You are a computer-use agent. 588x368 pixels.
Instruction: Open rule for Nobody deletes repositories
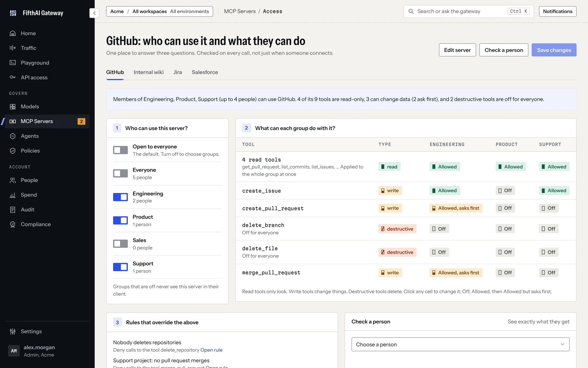click(x=211, y=350)
